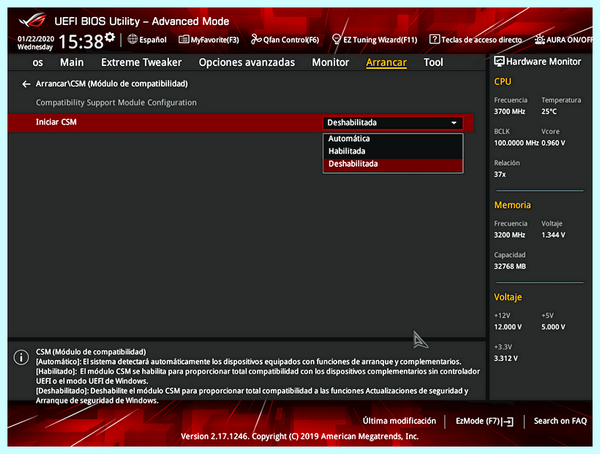Image resolution: width=600 pixels, height=454 pixels.
Task: Open Extreme Tweaker tab
Action: tap(141, 62)
